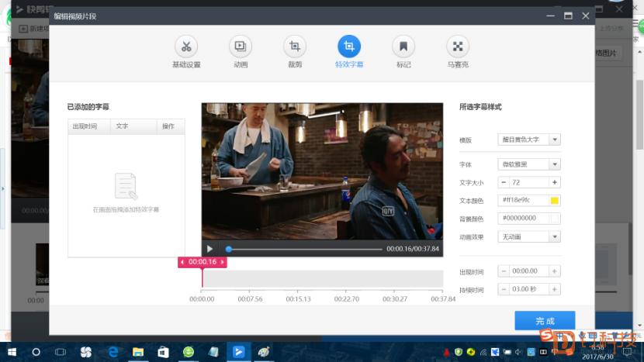
Task: Decrease 出现时间 with minus button
Action: 504,271
